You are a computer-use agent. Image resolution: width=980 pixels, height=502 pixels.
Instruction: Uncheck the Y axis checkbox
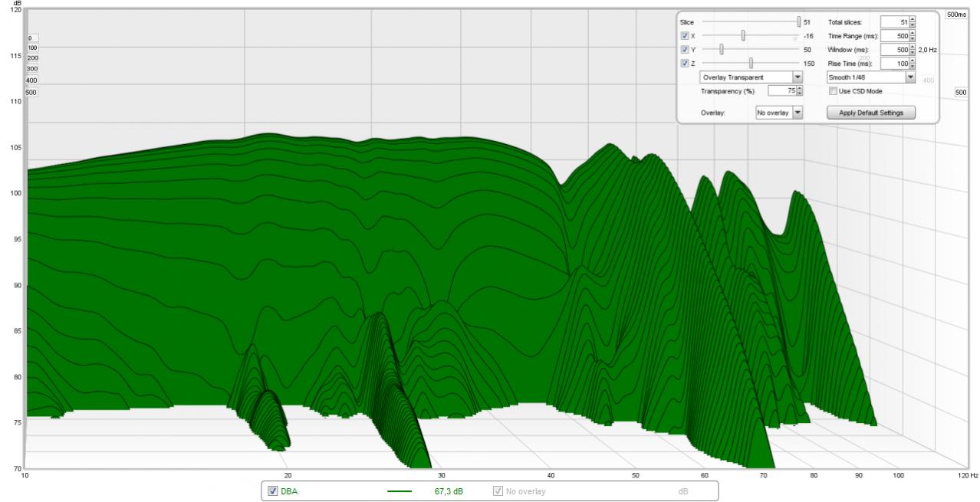[685, 50]
